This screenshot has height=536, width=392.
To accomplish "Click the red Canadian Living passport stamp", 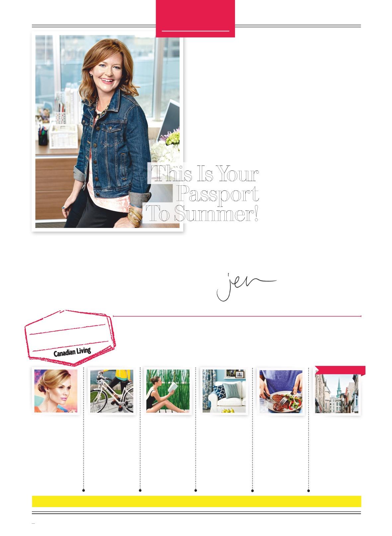I will (x=70, y=335).
